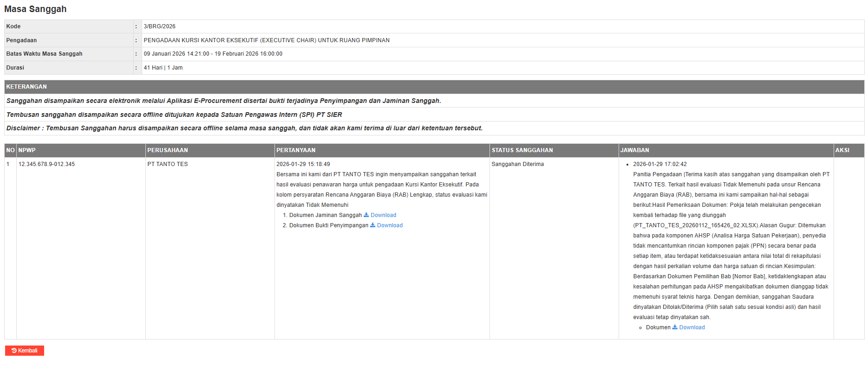The image size is (868, 365).
Task: Click the PERUSAHAAN column header
Action: (x=168, y=150)
